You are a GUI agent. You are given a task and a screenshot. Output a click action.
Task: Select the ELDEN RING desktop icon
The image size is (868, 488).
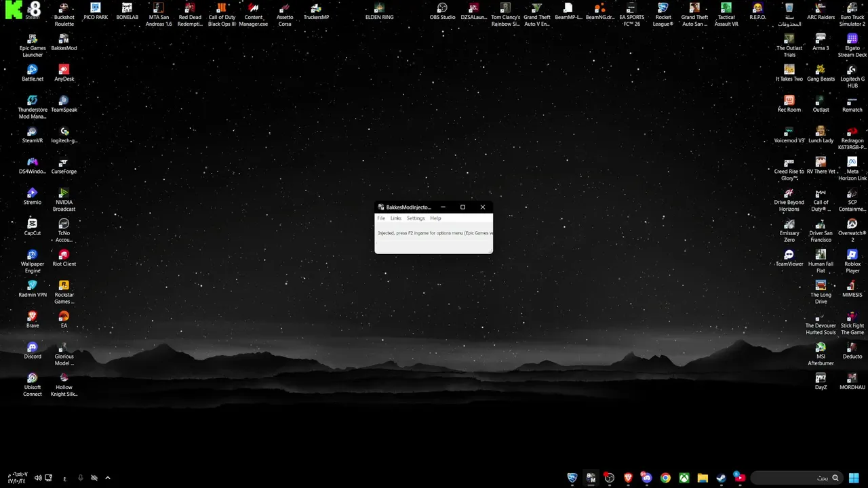(x=379, y=12)
